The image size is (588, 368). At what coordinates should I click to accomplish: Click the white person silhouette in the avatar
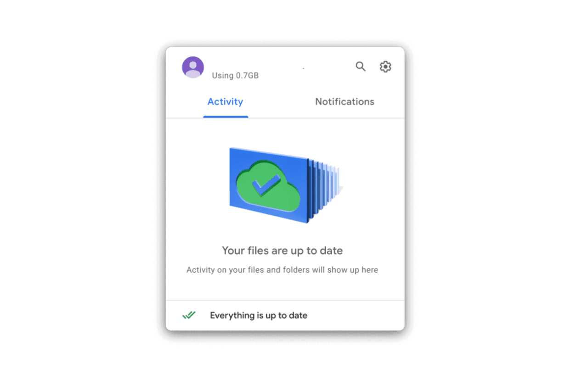193,69
